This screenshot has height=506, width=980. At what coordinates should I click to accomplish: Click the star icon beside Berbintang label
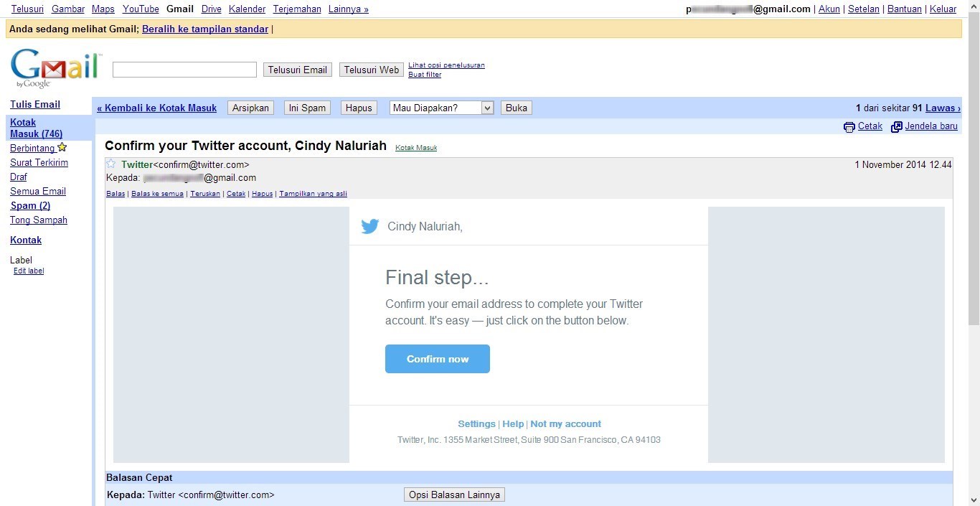coord(62,146)
